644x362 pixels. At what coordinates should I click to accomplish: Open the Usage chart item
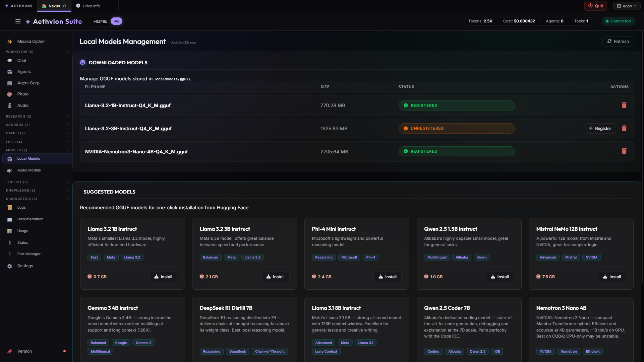[22, 231]
